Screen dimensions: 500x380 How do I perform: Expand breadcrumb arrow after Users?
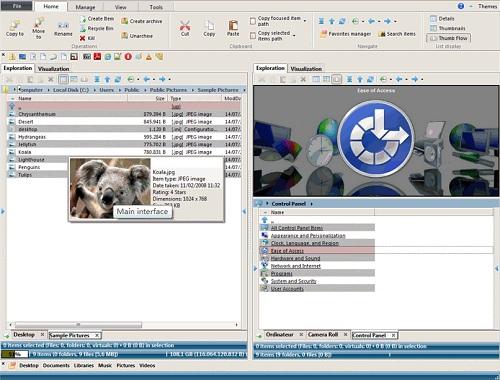click(x=120, y=90)
